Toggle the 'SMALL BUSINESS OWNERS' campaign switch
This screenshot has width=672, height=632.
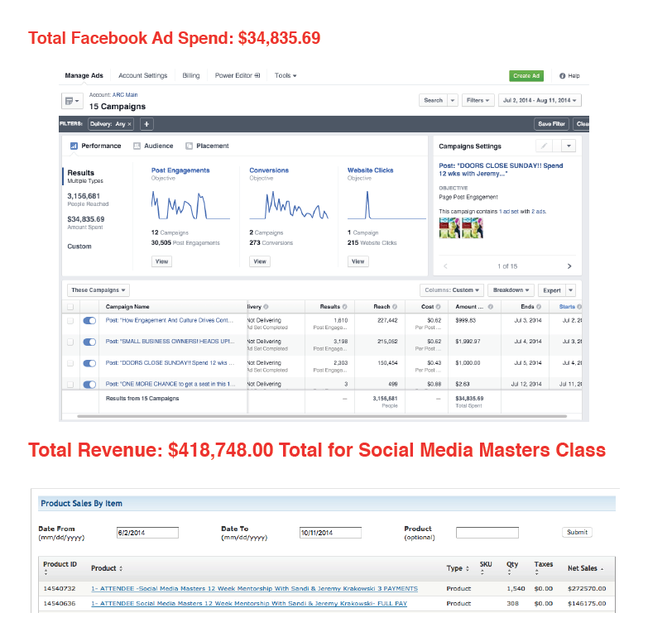pos(90,341)
